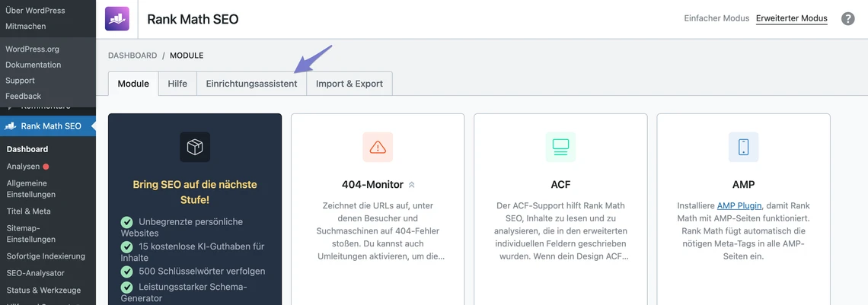868x305 pixels.
Task: Click the Rank Math logo icon
Action: click(x=117, y=19)
